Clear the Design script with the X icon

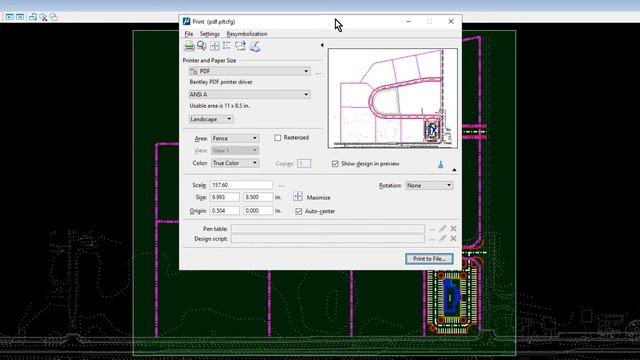tap(453, 238)
